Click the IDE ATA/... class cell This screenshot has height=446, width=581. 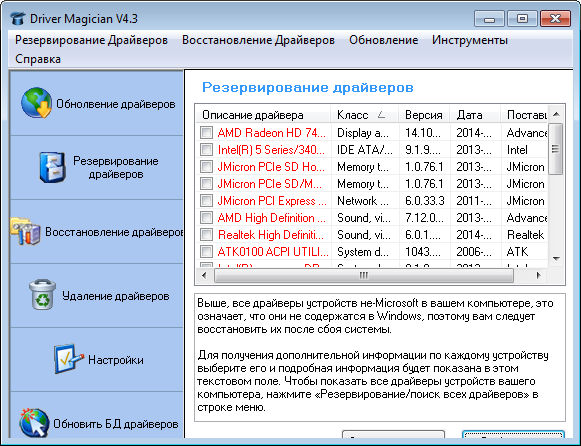[365, 150]
